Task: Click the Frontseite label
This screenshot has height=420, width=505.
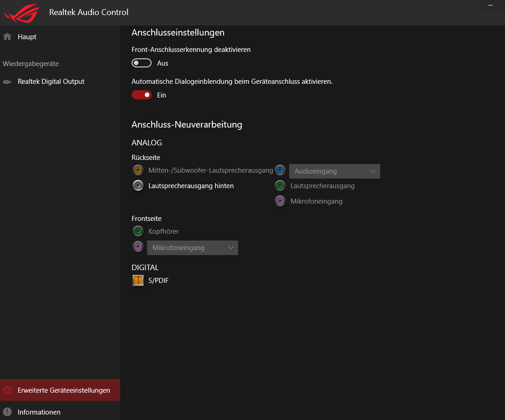Action: (x=146, y=218)
